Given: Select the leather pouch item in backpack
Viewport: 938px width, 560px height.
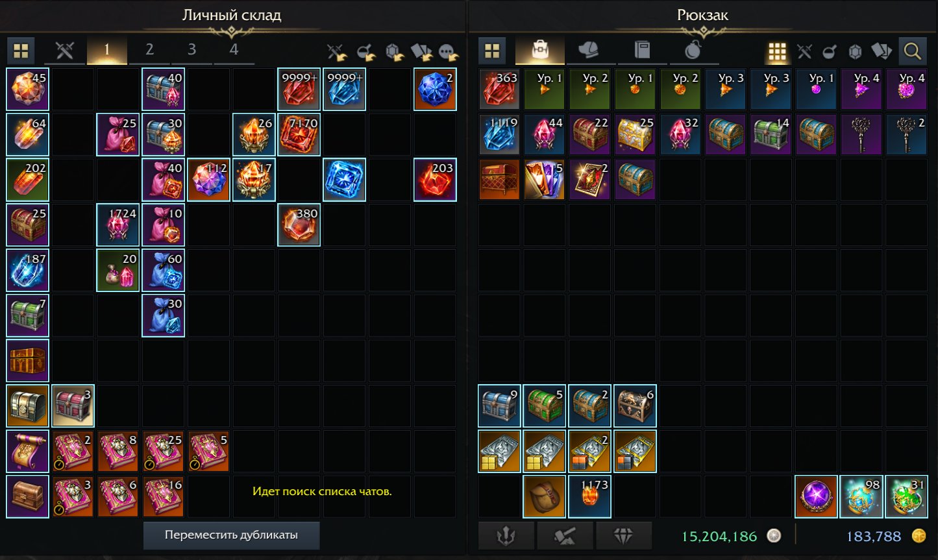Looking at the screenshot, I should click(545, 496).
